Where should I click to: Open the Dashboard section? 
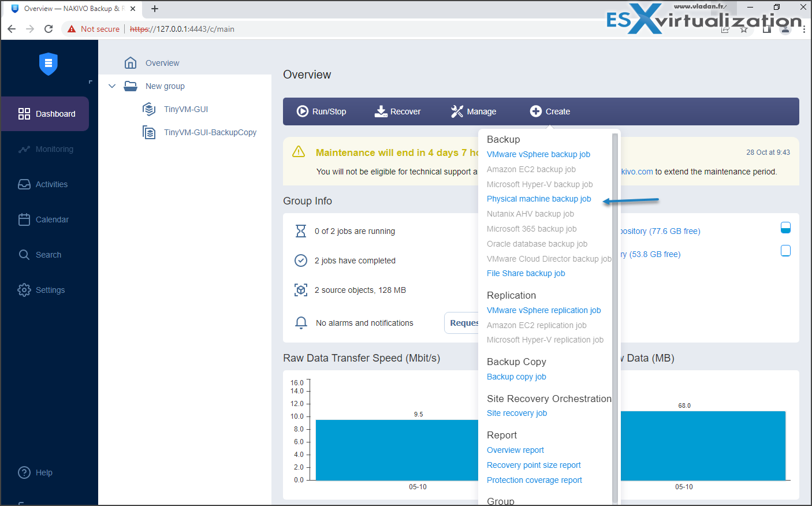click(45, 114)
